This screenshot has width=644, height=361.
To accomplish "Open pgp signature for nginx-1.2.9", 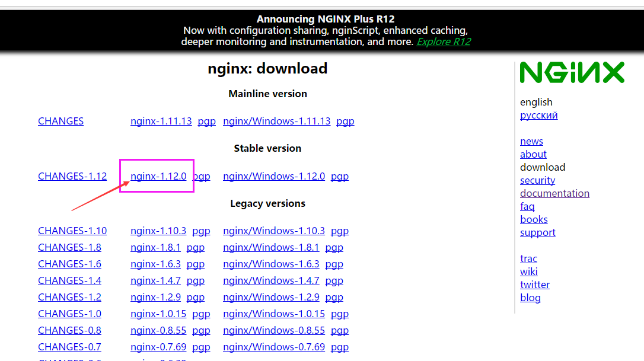I will 196,298.
